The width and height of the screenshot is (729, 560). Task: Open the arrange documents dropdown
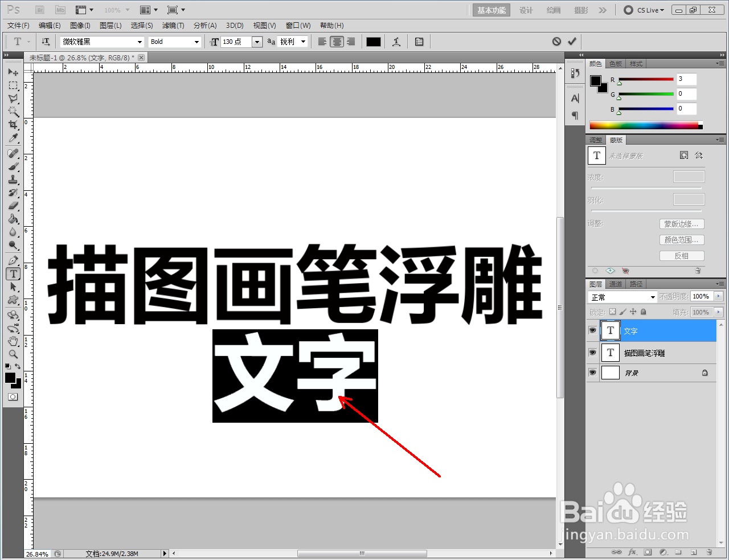tap(149, 10)
